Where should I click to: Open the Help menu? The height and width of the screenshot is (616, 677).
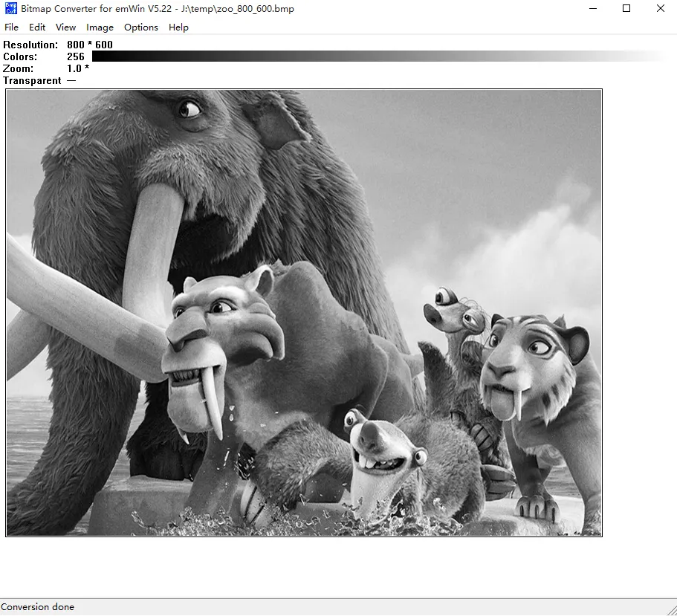coord(178,27)
